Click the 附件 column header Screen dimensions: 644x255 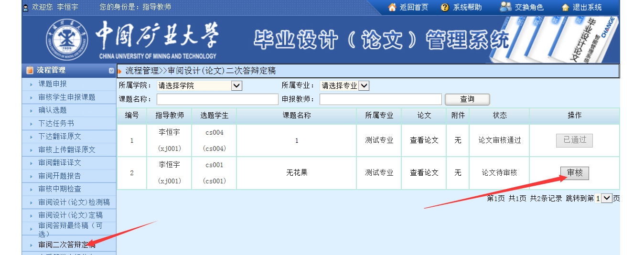pyautogui.click(x=458, y=116)
